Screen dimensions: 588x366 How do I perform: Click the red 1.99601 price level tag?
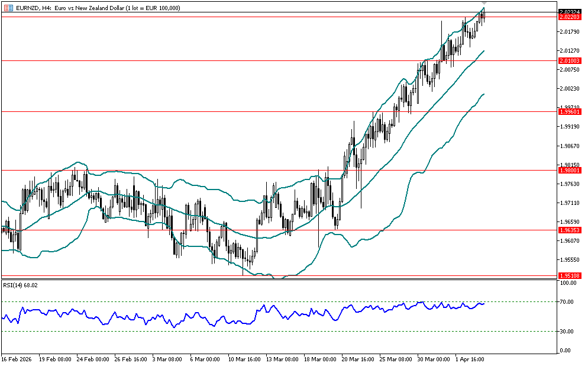tap(570, 111)
